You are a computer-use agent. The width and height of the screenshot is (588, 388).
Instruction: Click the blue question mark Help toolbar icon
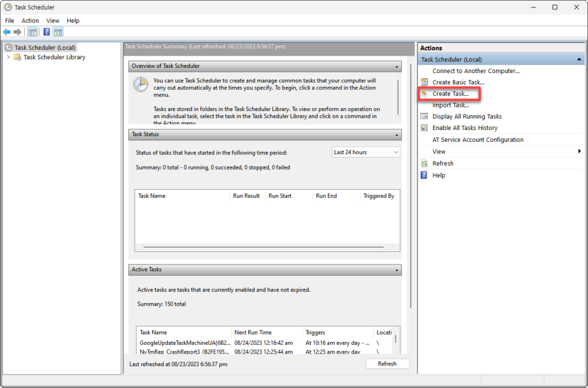[47, 32]
